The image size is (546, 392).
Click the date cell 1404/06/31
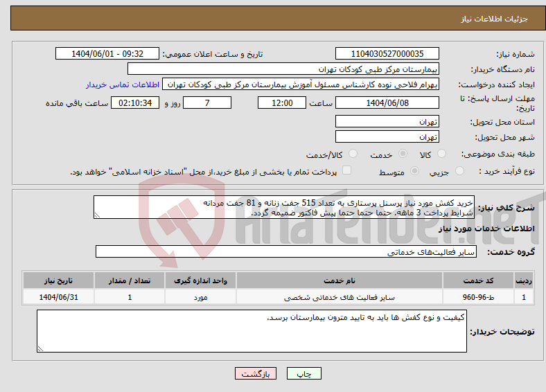[x=58, y=297]
